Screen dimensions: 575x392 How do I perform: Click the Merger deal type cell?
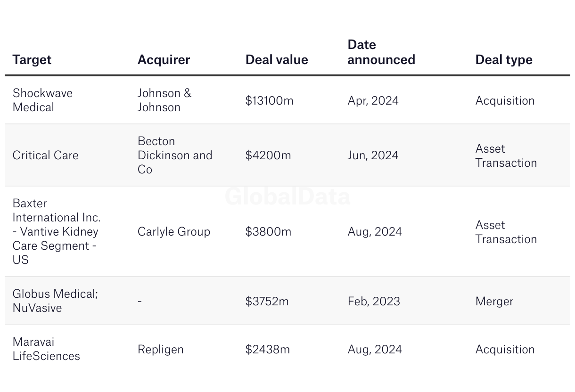(494, 302)
